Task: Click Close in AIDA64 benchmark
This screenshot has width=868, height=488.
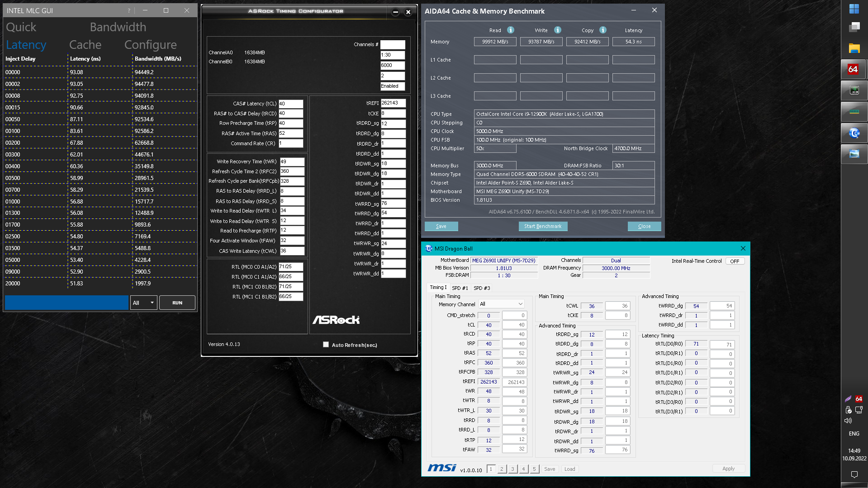Action: [x=645, y=226]
